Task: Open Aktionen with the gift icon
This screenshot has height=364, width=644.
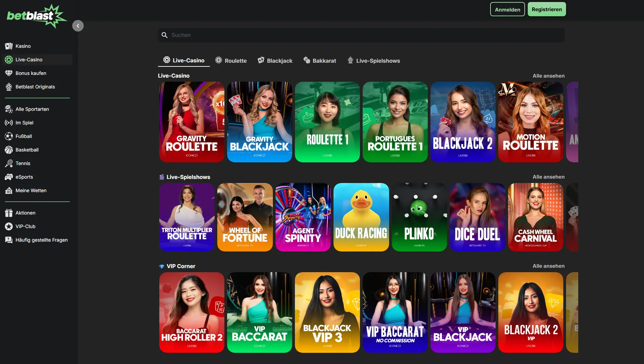Action: (8, 213)
